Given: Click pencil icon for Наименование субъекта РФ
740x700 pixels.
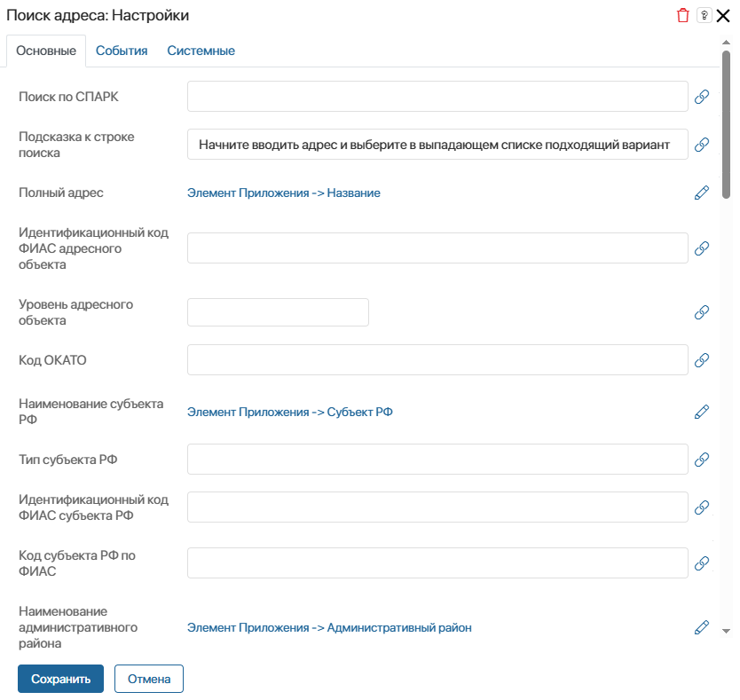Looking at the screenshot, I should tap(701, 412).
